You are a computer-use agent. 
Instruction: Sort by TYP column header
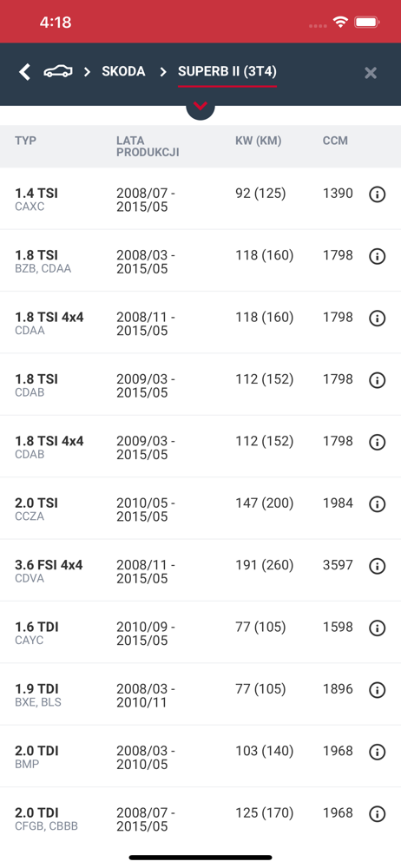(x=25, y=141)
